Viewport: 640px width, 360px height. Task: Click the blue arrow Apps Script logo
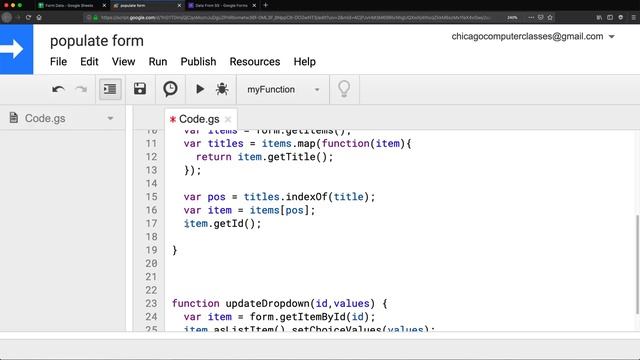click(x=16, y=49)
